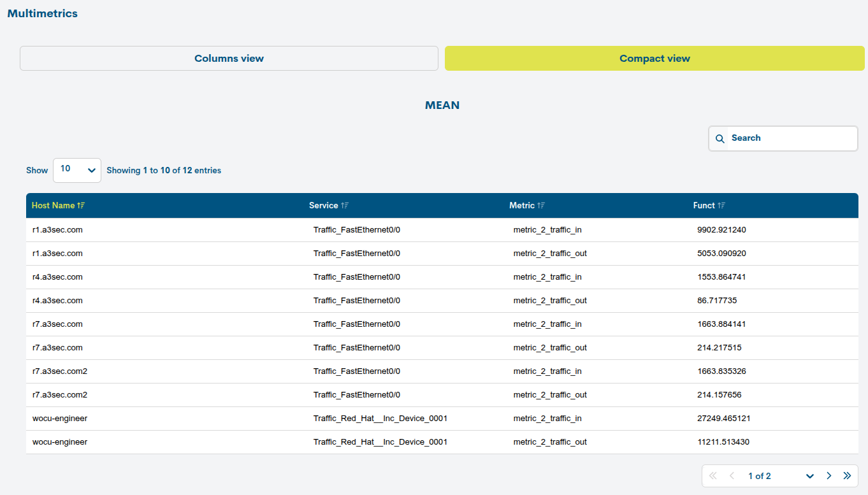Jump to first page arrow

pos(713,476)
